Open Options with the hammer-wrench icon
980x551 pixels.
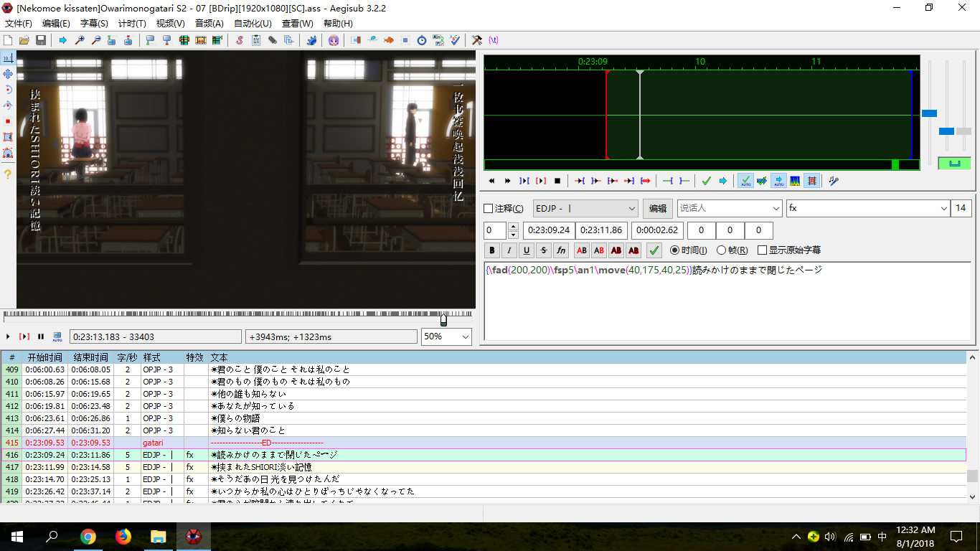(477, 40)
